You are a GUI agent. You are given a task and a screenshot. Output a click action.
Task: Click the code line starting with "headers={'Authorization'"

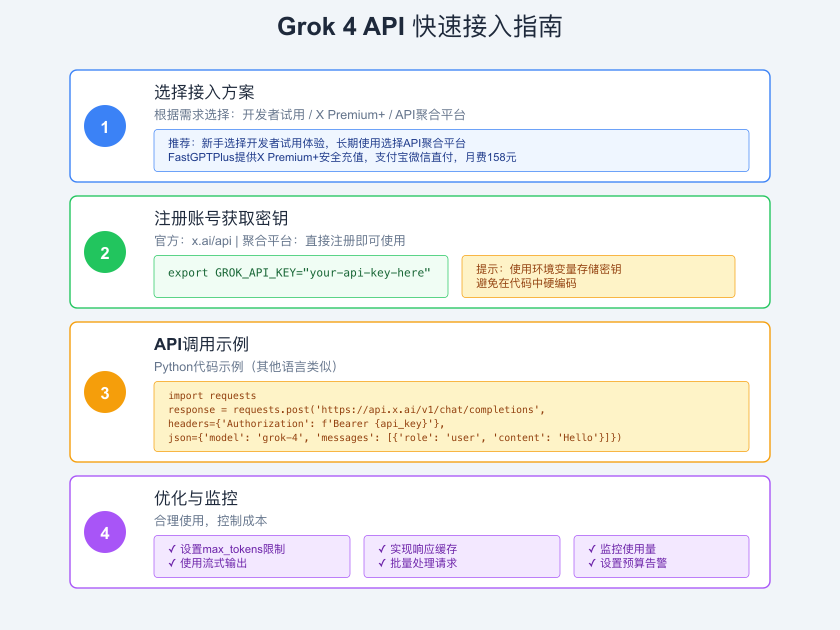point(306,423)
